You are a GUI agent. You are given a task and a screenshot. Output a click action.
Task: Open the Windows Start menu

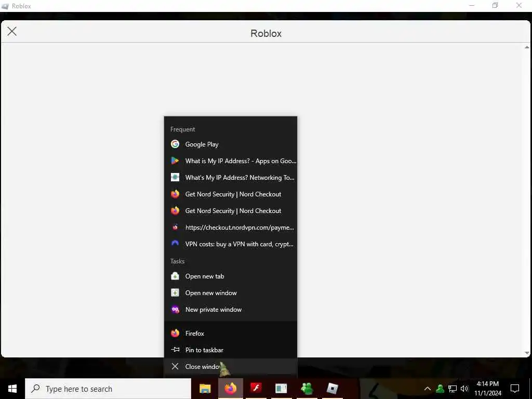[12, 389]
